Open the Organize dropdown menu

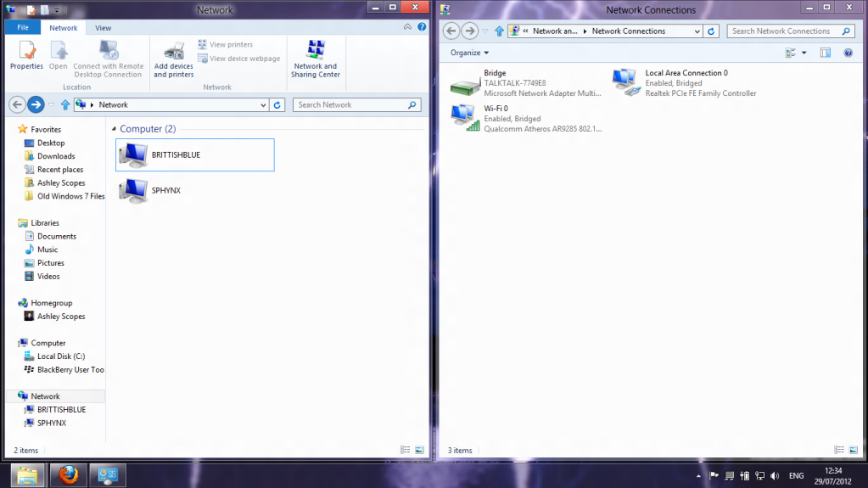[x=469, y=53]
